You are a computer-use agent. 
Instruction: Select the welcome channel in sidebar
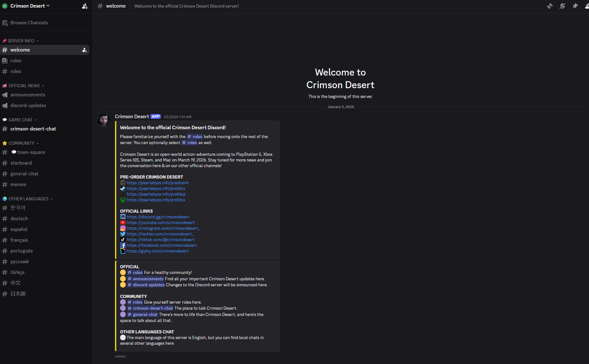45,50
